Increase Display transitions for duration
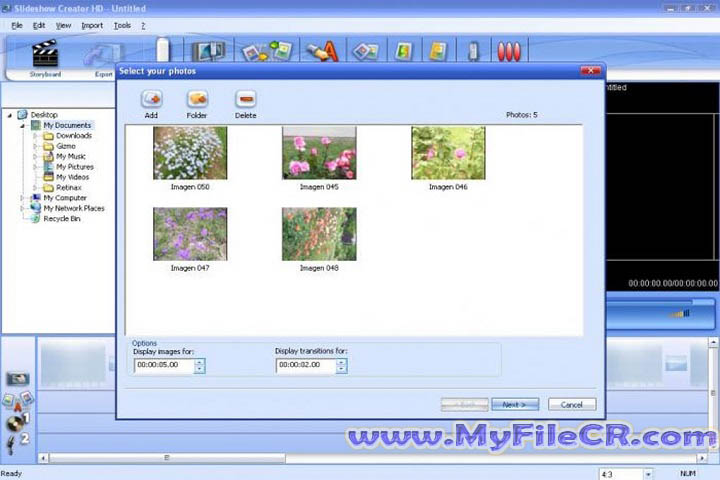The image size is (720, 480). 341,362
